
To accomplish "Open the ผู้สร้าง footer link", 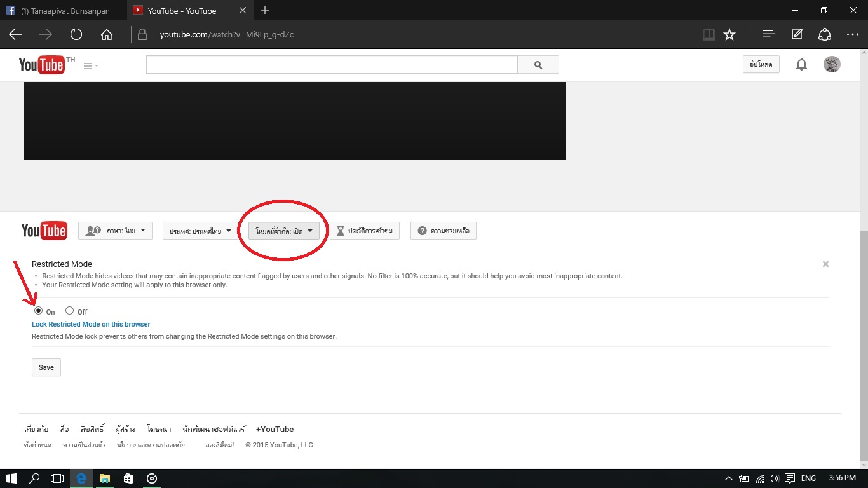I will 125,430.
